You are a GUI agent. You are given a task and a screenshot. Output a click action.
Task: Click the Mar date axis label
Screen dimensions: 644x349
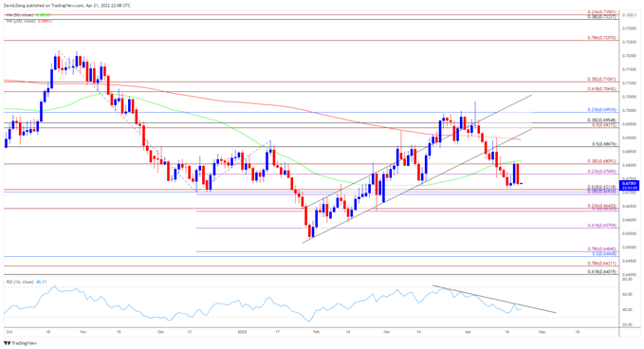386,332
